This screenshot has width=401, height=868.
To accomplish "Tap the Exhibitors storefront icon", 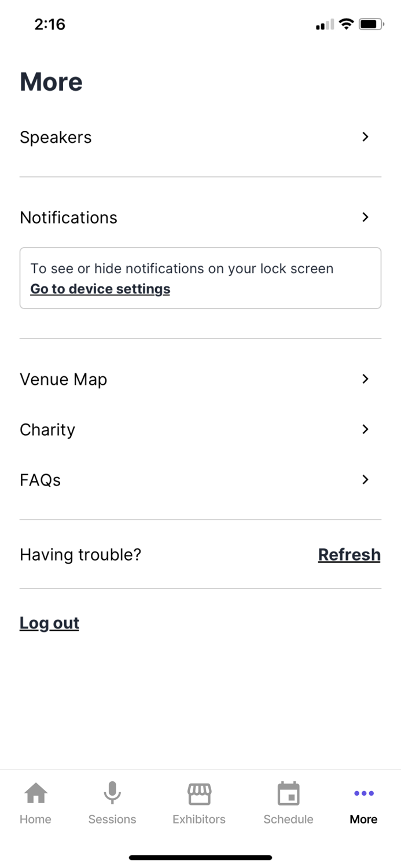I will click(x=199, y=793).
